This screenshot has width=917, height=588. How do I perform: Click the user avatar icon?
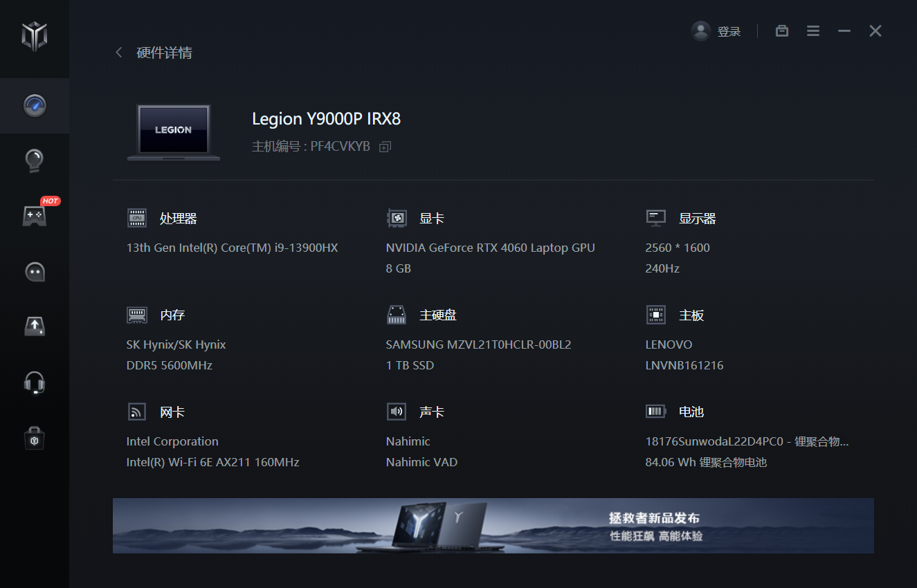(701, 31)
